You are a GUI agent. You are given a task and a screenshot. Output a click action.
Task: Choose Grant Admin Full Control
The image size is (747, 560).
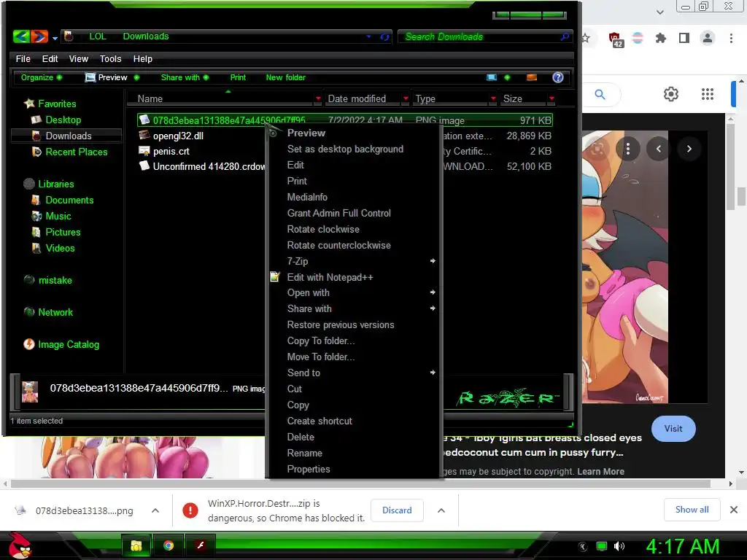point(338,213)
